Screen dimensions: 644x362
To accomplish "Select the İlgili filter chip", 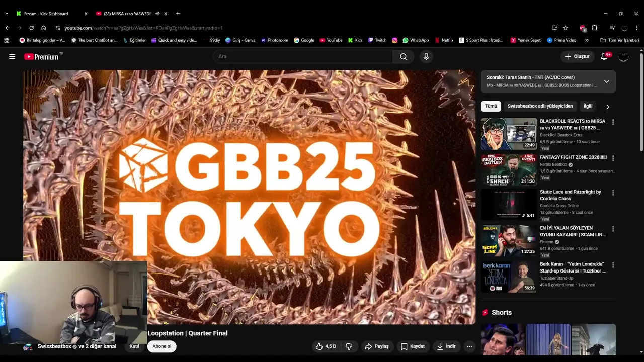I will click(x=588, y=106).
